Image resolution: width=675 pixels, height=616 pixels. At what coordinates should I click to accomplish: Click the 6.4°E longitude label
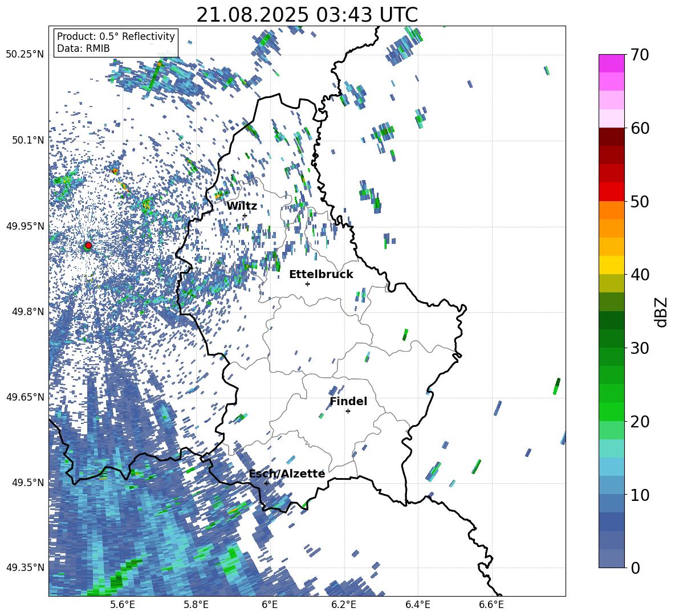click(418, 605)
